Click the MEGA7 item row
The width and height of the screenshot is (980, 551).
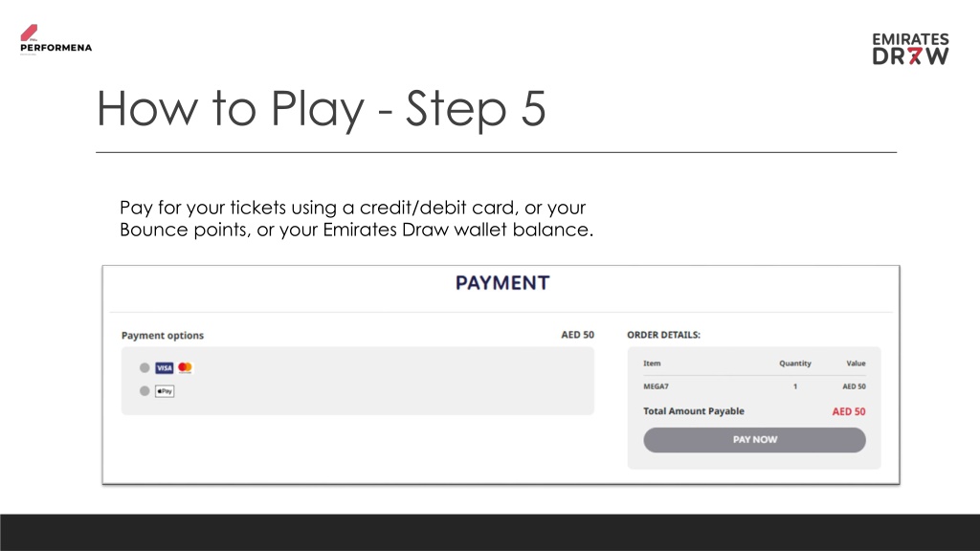coord(754,386)
